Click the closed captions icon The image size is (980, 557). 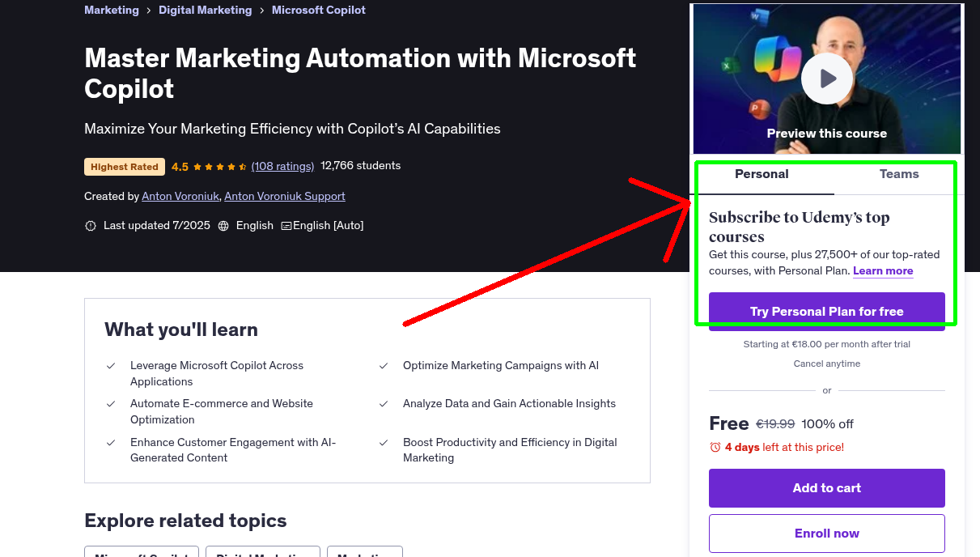[x=286, y=226]
